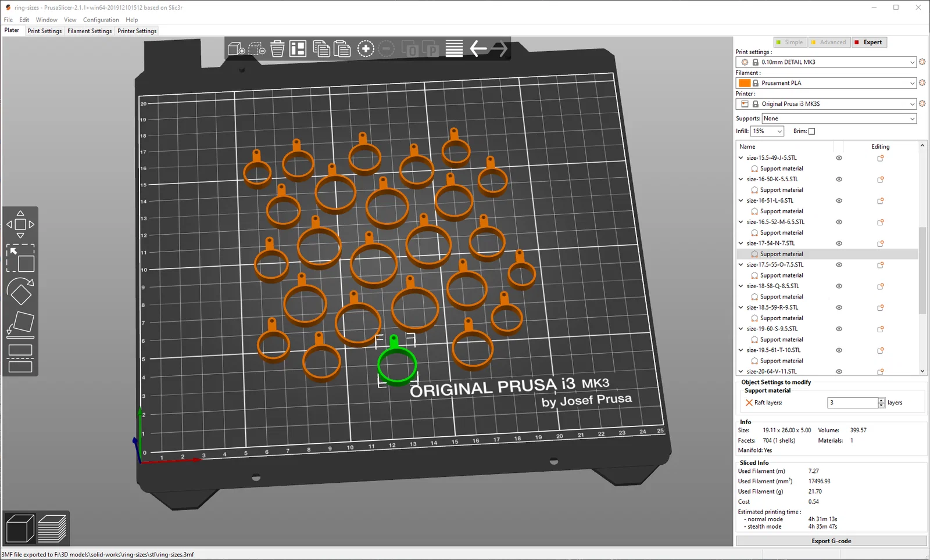Switch to the sliced layers preview icon
The image size is (930, 560).
click(x=52, y=529)
